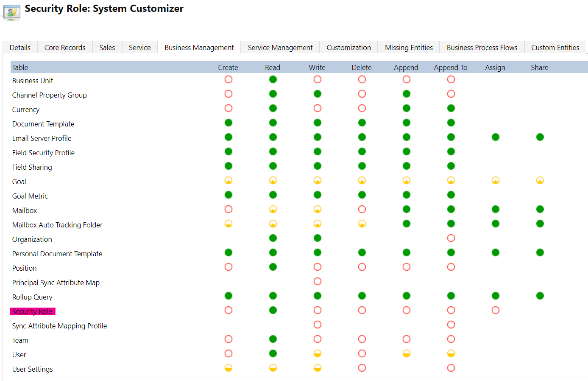Open the Business Process Flows tab
Viewport: 588px width, 381px height.
482,47
